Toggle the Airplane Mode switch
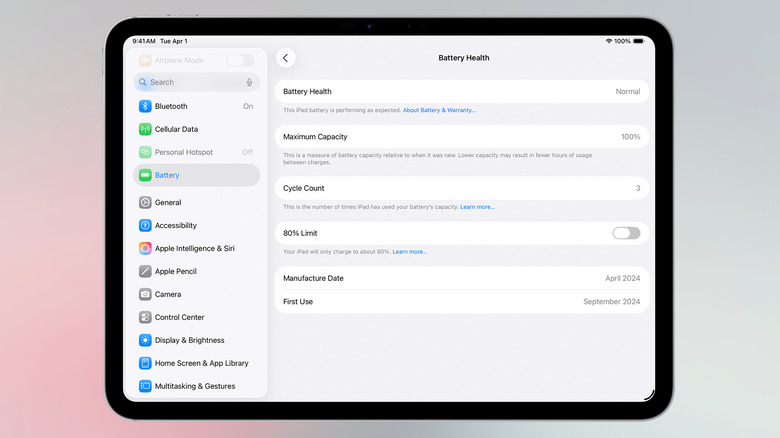Image resolution: width=780 pixels, height=438 pixels. pos(240,60)
